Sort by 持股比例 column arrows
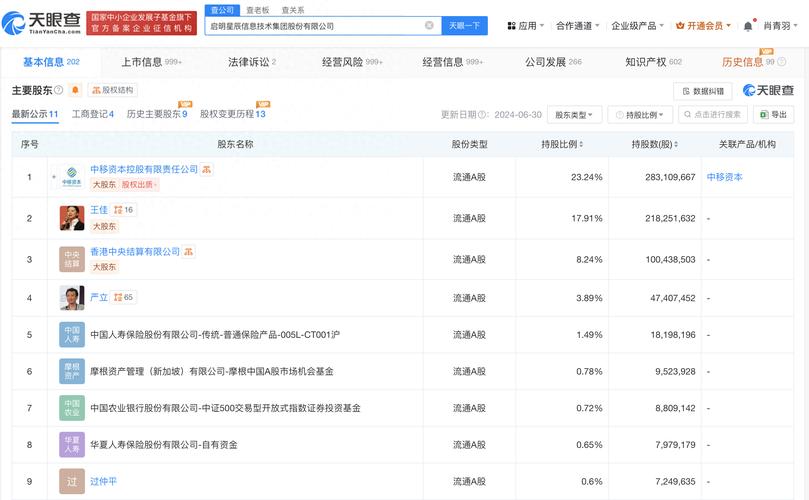Screen dimensions: 809x500 [581, 144]
